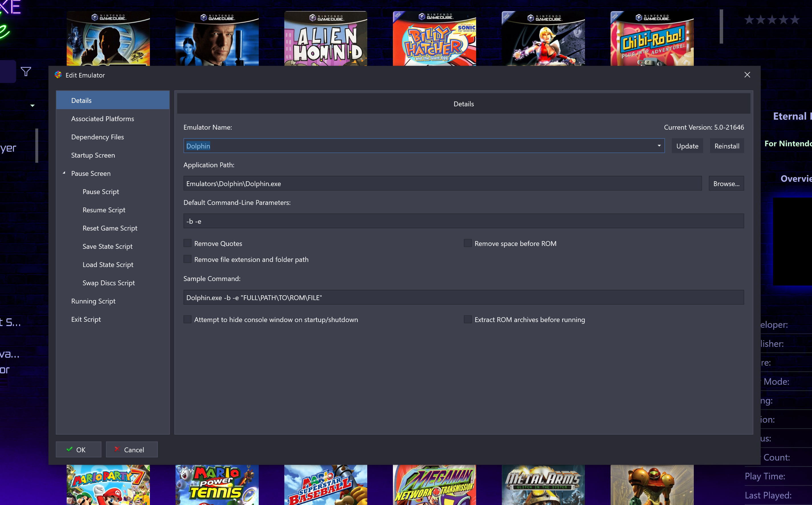812x505 pixels.
Task: Click the Update button
Action: pos(687,146)
